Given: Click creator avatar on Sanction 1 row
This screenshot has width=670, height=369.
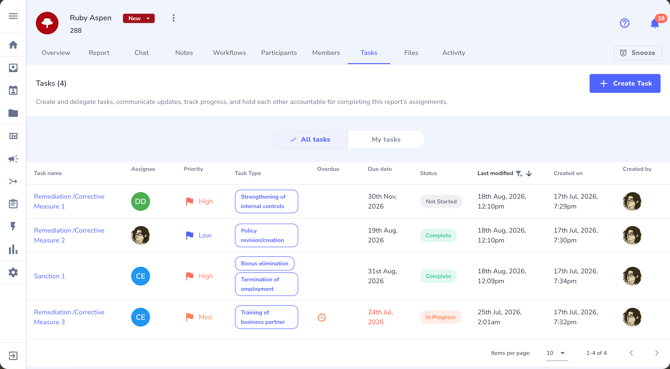Looking at the screenshot, I should [632, 276].
